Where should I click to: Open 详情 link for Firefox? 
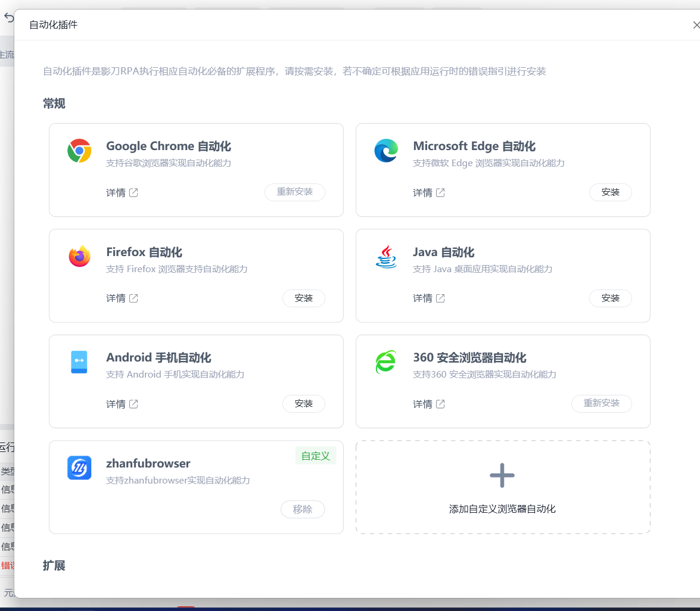coord(116,298)
